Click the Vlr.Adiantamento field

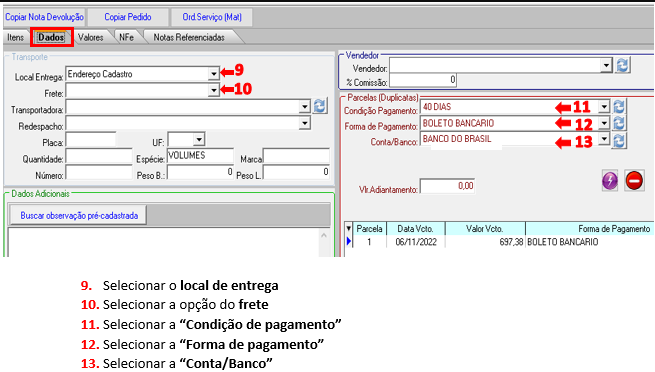pos(447,186)
